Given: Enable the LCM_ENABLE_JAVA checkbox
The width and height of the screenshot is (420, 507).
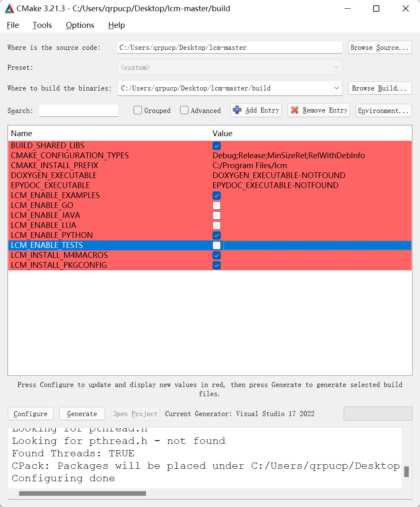Looking at the screenshot, I should 217,216.
